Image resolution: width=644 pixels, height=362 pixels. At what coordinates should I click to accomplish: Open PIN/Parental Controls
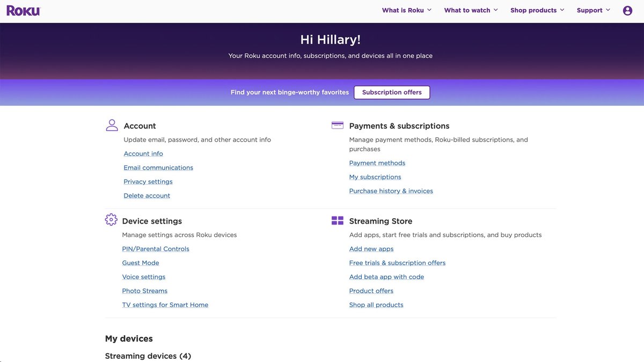(x=156, y=248)
